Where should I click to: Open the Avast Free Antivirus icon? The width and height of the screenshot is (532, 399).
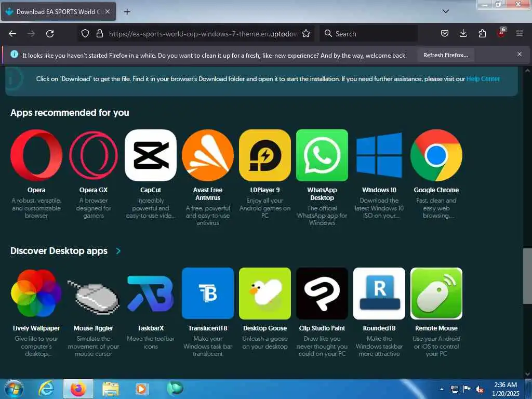208,155
